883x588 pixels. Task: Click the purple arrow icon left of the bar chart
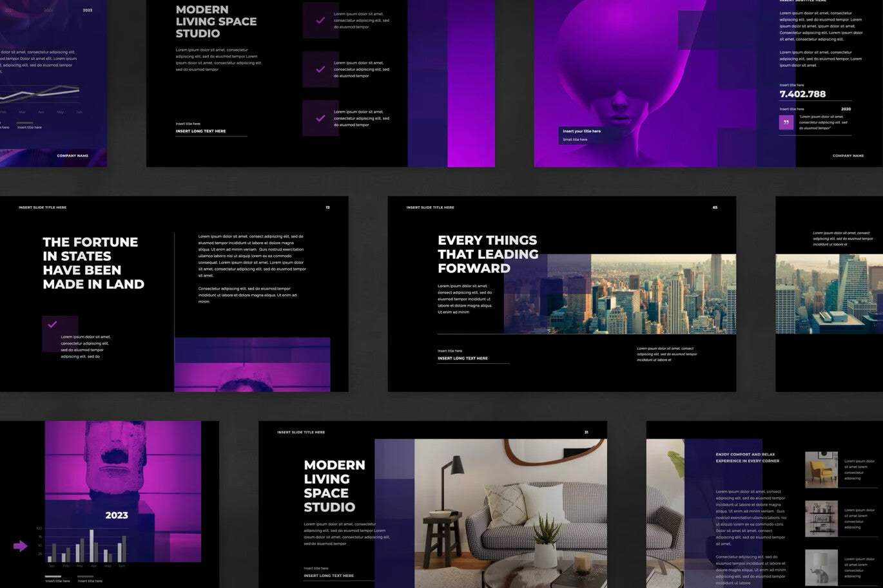click(x=19, y=545)
